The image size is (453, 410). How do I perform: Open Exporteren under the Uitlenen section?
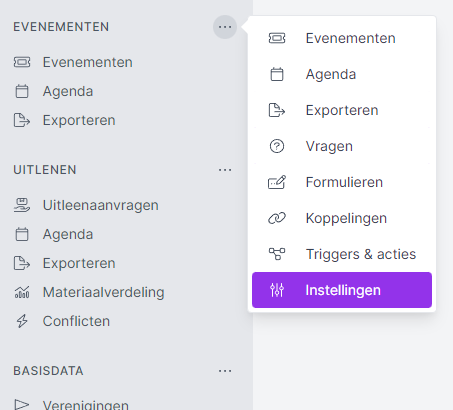(x=79, y=263)
